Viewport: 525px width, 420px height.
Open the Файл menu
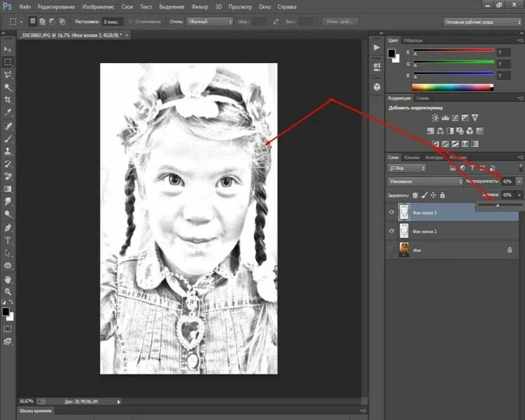point(24,7)
